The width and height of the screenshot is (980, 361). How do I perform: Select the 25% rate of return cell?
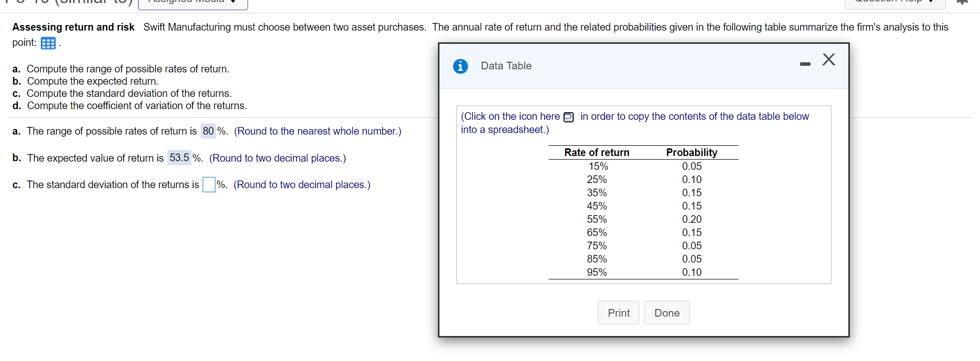tap(597, 179)
